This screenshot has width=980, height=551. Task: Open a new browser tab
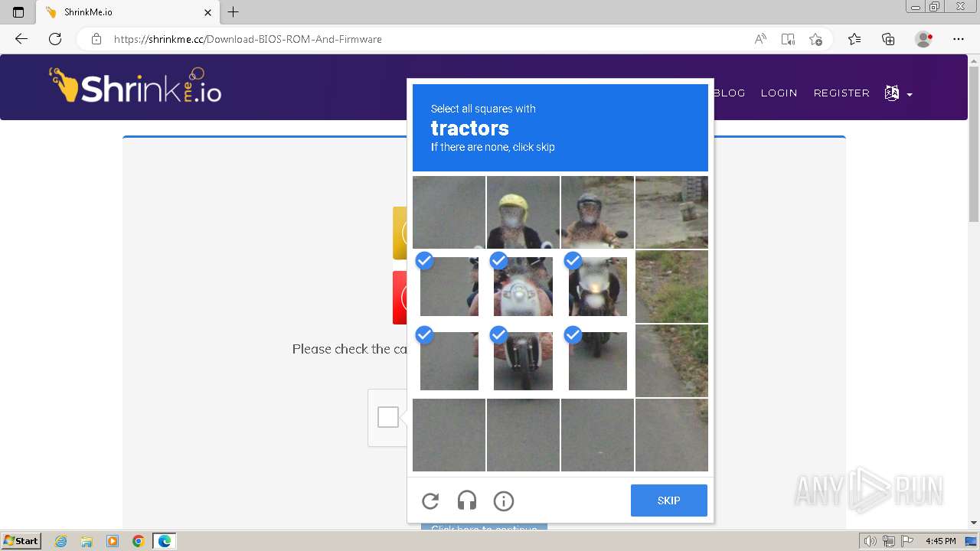[x=234, y=12]
